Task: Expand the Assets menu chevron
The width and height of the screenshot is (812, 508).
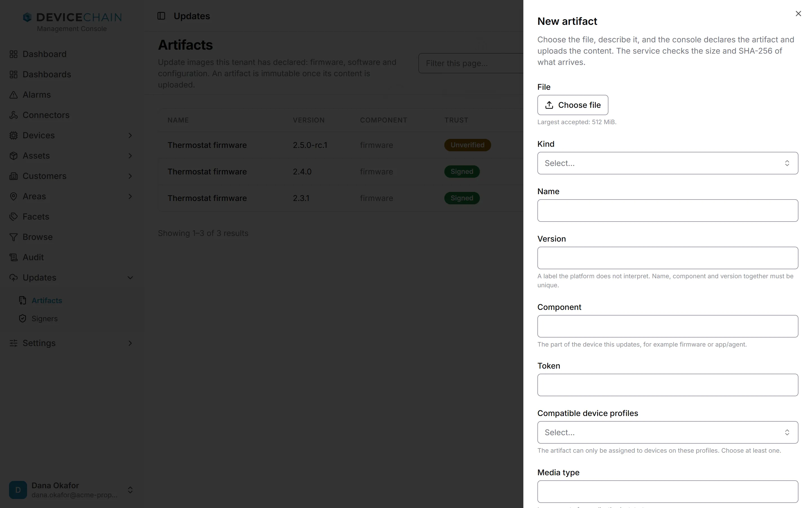Action: point(130,156)
